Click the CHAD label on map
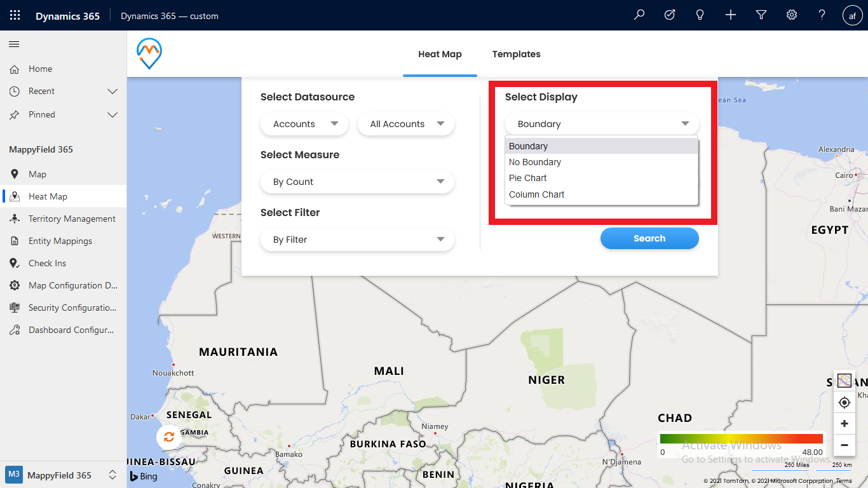This screenshot has width=868, height=488. point(675,418)
